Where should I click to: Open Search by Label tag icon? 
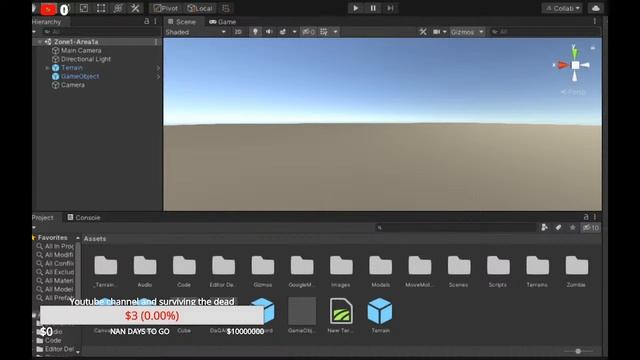tap(558, 228)
